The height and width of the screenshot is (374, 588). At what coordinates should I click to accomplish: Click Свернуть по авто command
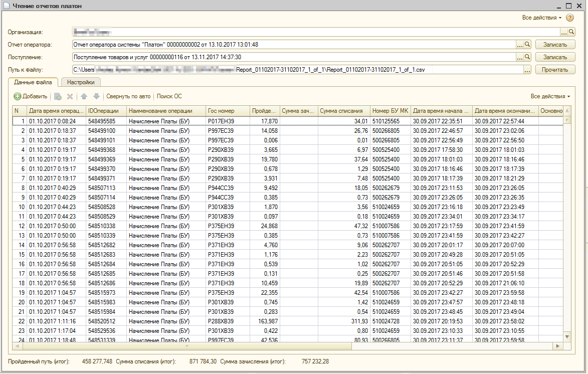tap(128, 96)
